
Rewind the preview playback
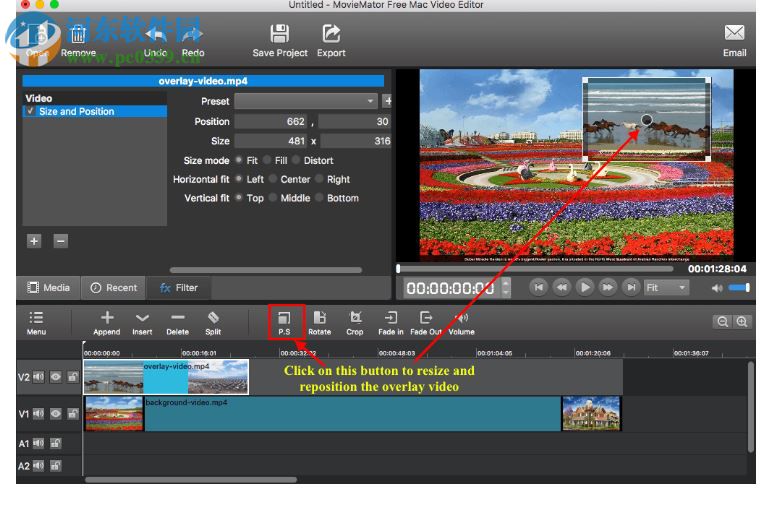point(562,287)
